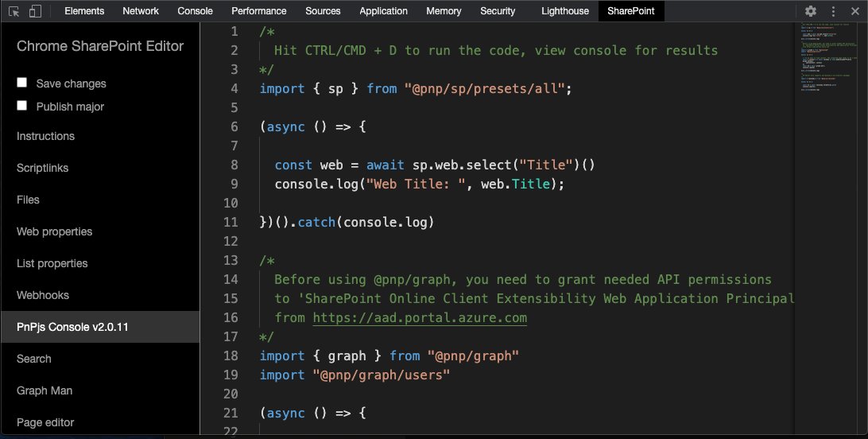Click line number 12 in the gutter
Screen dimensions: 868x439
pyautogui.click(x=231, y=241)
